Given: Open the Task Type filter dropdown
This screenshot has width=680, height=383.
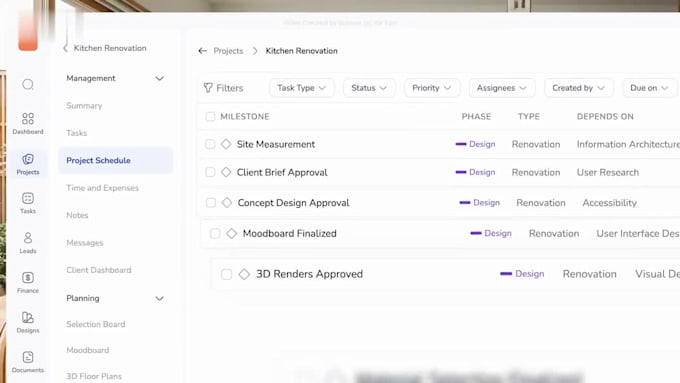Looking at the screenshot, I should point(301,88).
